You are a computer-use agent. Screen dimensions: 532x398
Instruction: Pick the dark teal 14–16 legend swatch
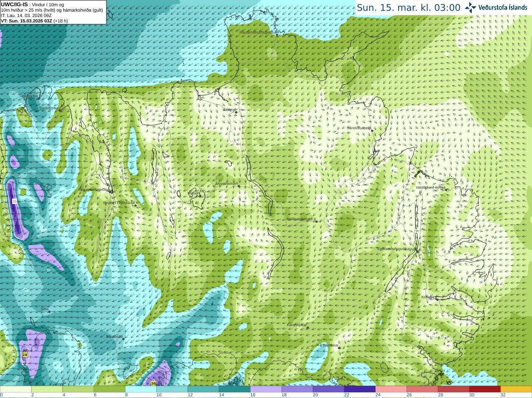pyautogui.click(x=235, y=389)
